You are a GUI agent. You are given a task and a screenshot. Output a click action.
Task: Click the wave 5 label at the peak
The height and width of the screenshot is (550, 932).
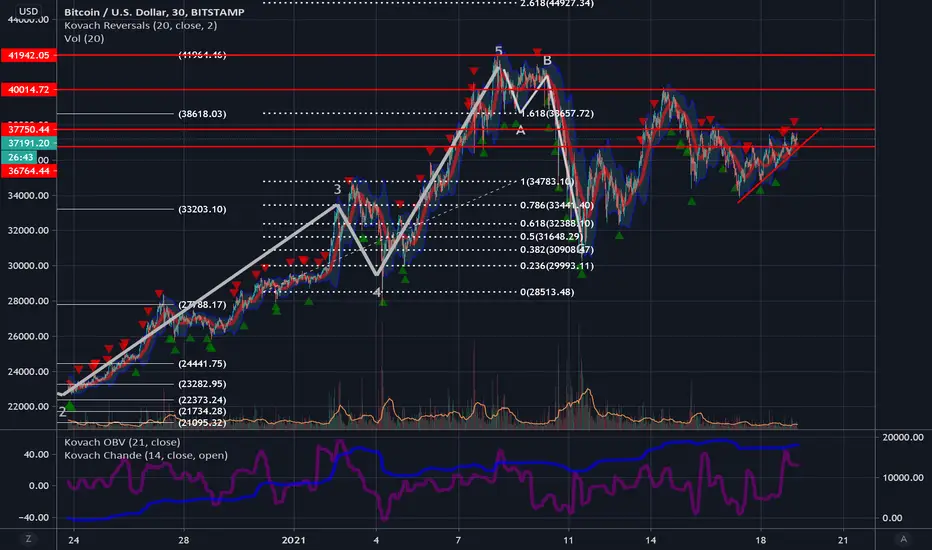click(x=499, y=51)
